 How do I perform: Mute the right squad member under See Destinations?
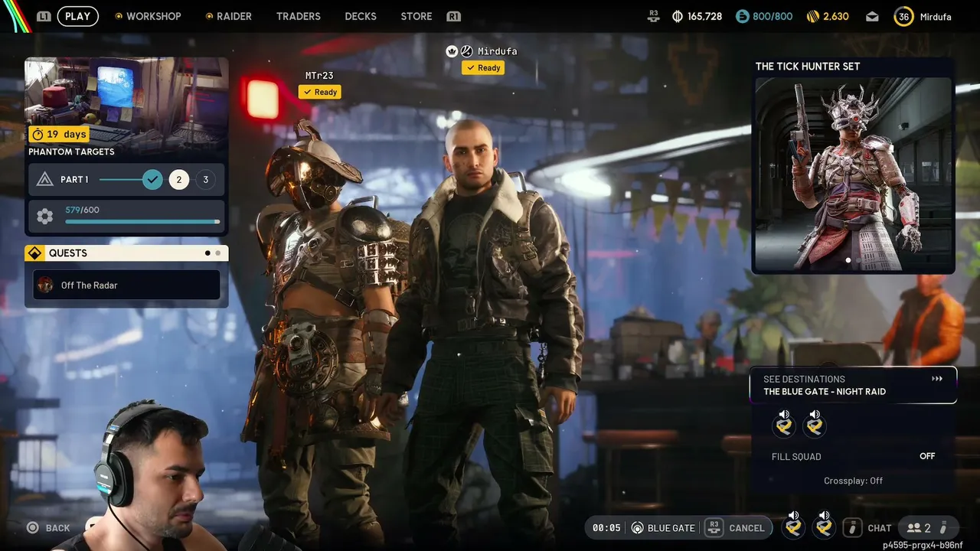(x=815, y=424)
